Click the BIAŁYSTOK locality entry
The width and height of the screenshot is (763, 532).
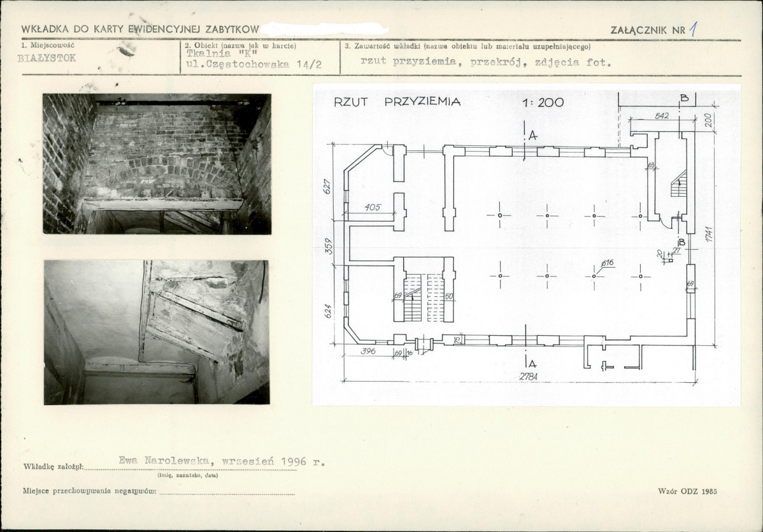tap(47, 57)
